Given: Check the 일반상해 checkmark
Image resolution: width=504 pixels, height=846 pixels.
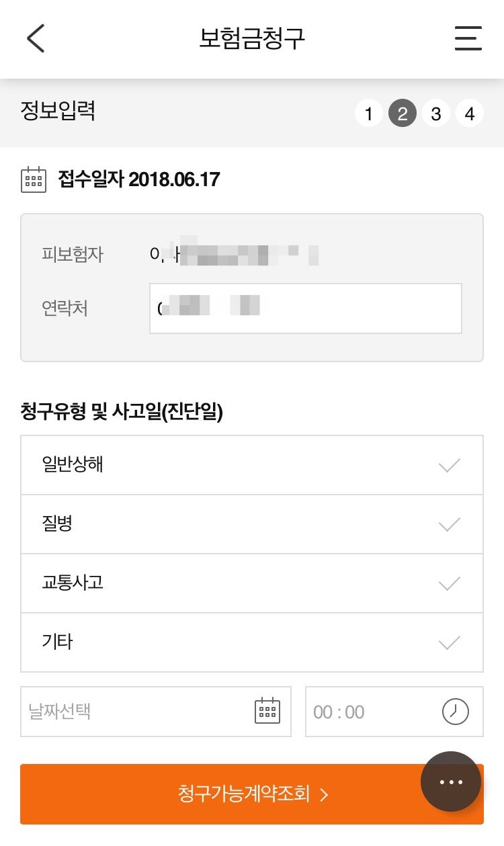Looking at the screenshot, I should [x=449, y=465].
